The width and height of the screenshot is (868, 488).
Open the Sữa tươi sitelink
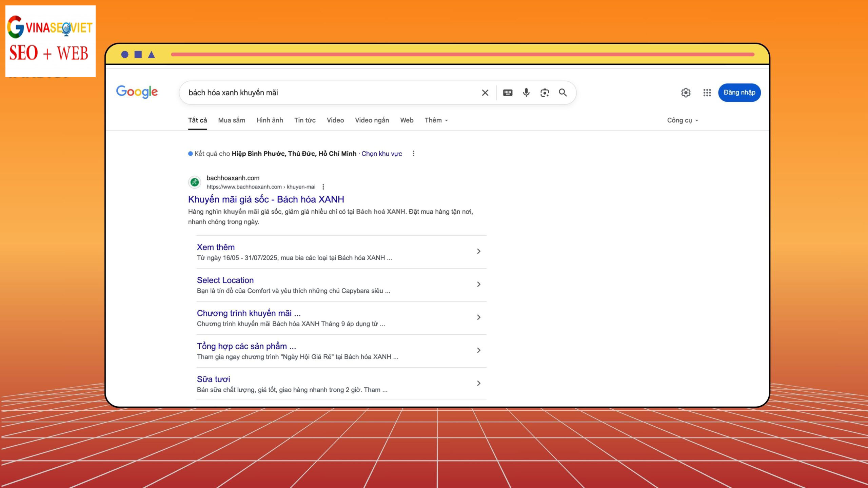pyautogui.click(x=213, y=379)
